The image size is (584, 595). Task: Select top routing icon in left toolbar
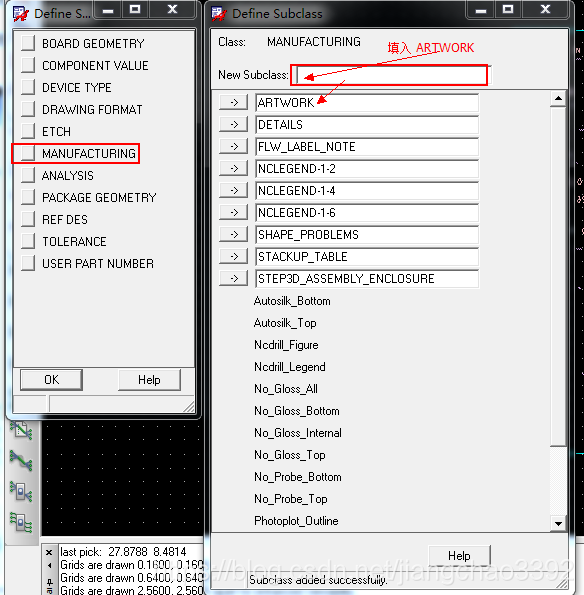pos(21,431)
